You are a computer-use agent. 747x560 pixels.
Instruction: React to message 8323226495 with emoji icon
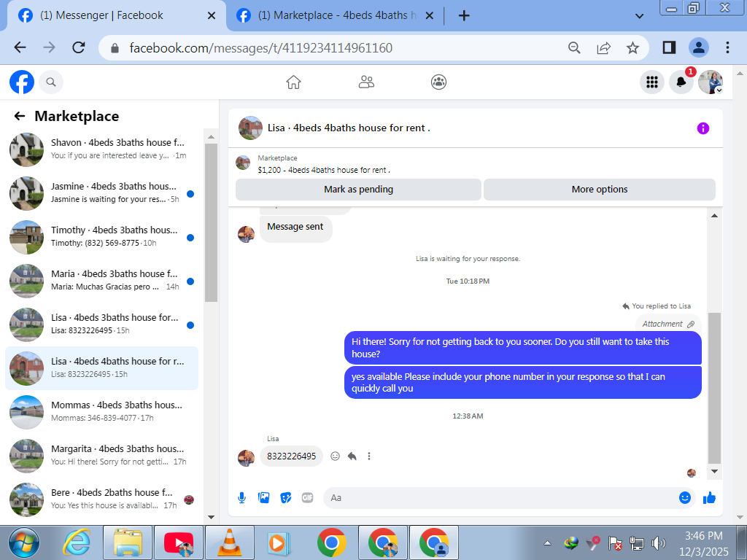[336, 456]
